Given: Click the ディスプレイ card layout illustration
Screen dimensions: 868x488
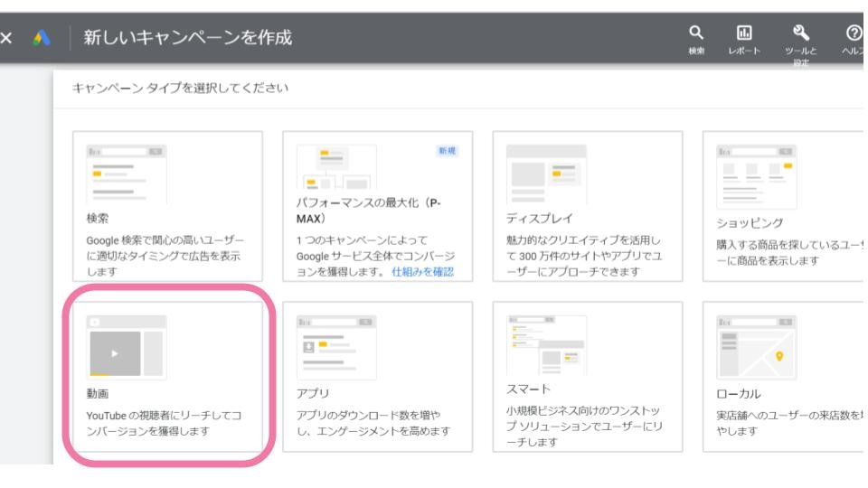Looking at the screenshot, I should [546, 174].
